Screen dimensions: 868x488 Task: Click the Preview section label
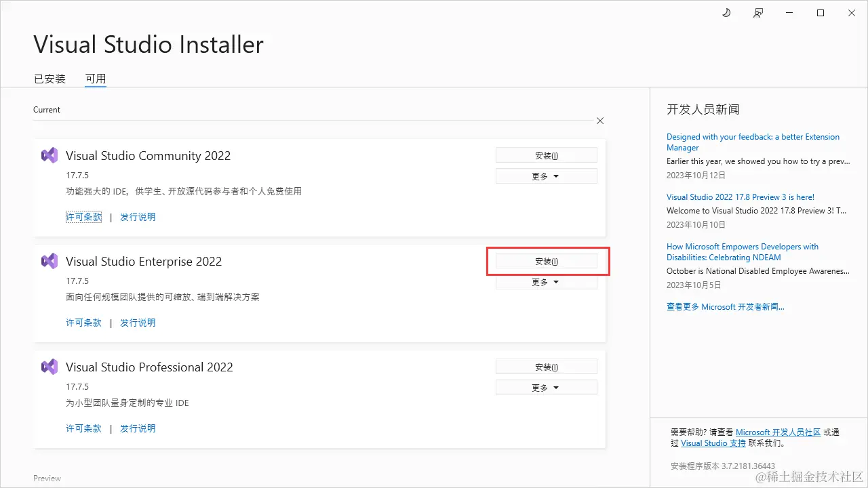point(47,479)
